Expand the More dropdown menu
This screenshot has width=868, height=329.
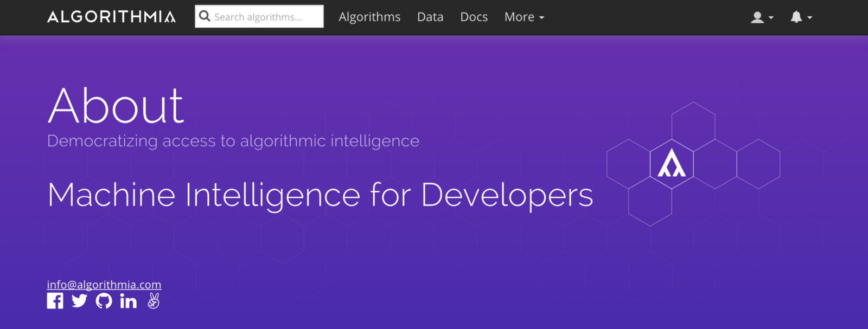524,17
